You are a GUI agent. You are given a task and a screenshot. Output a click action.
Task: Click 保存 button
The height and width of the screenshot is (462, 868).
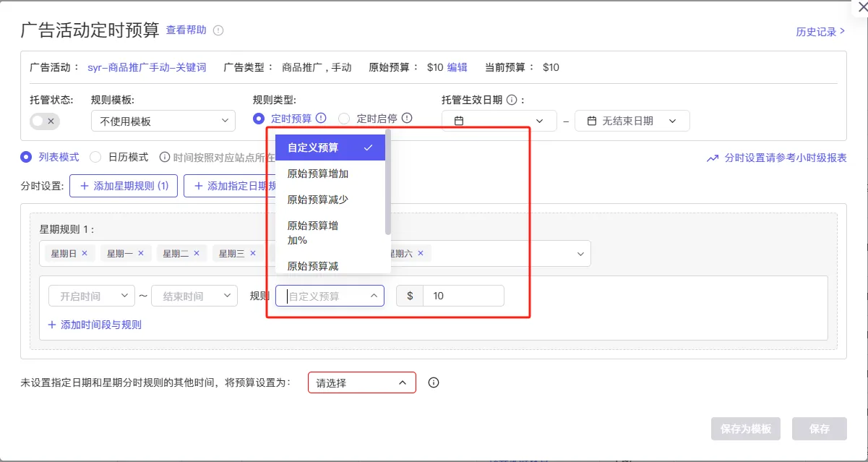[x=820, y=429]
